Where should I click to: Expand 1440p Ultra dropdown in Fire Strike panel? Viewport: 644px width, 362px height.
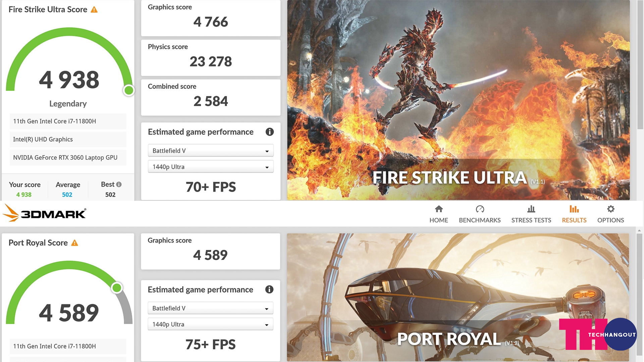211,167
